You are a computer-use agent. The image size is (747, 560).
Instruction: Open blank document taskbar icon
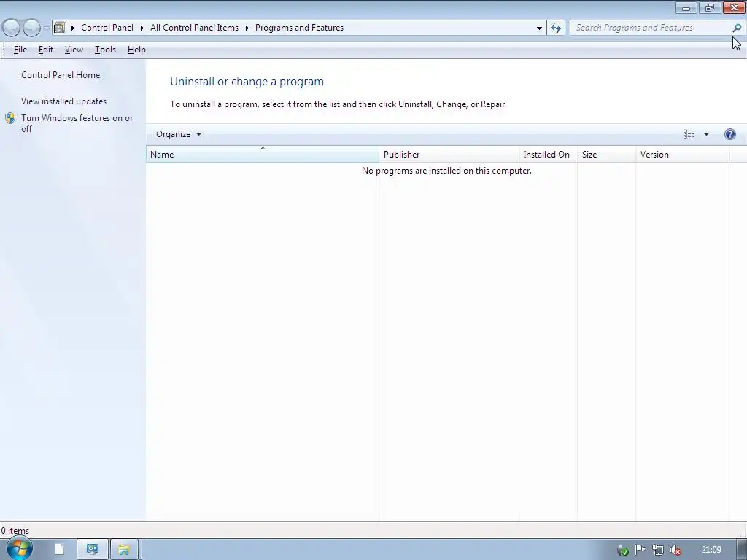click(59, 550)
